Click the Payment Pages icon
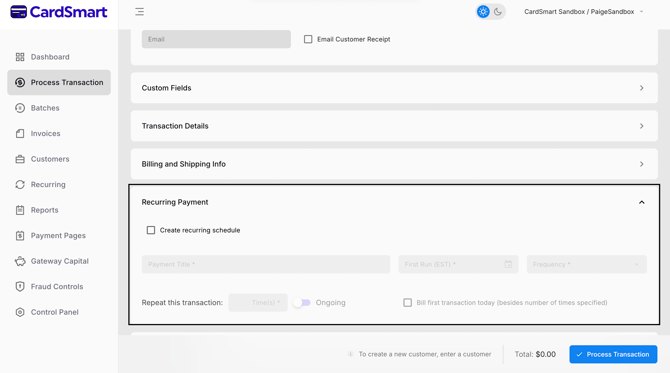This screenshot has height=373, width=670. coord(20,235)
